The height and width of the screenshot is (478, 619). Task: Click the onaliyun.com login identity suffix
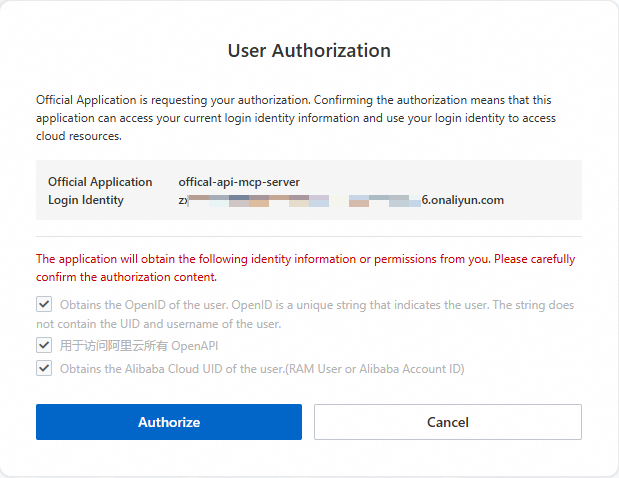pyautogui.click(x=462, y=200)
